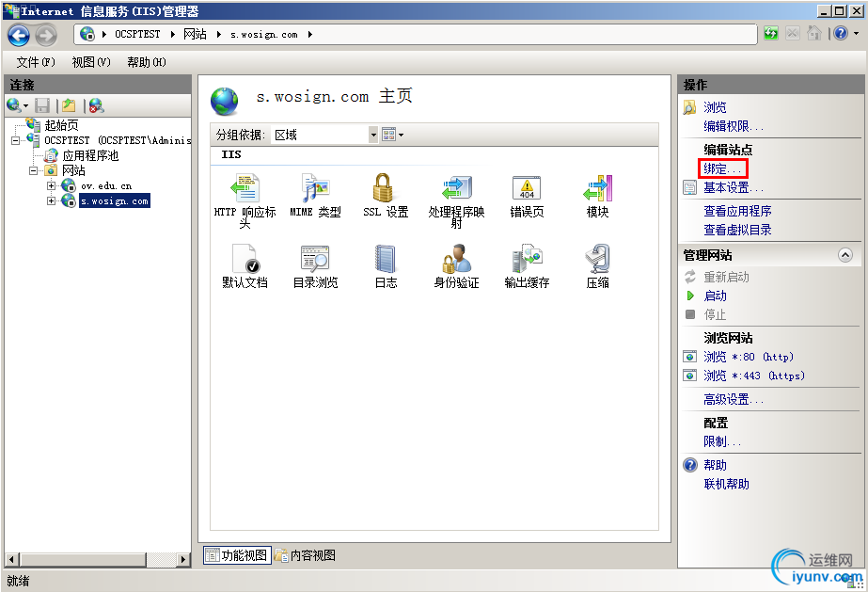Image resolution: width=868 pixels, height=592 pixels.
Task: Open SSL 设置 padlock icon
Action: click(383, 187)
